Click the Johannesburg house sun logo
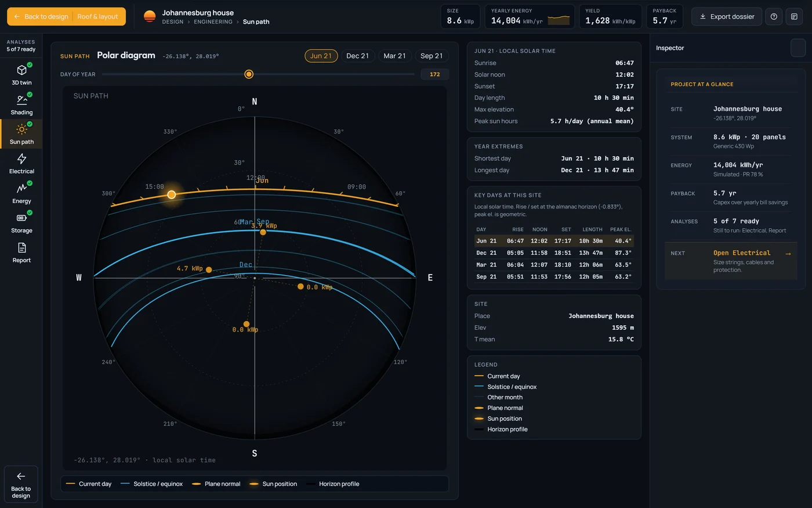The image size is (812, 508). point(150,17)
